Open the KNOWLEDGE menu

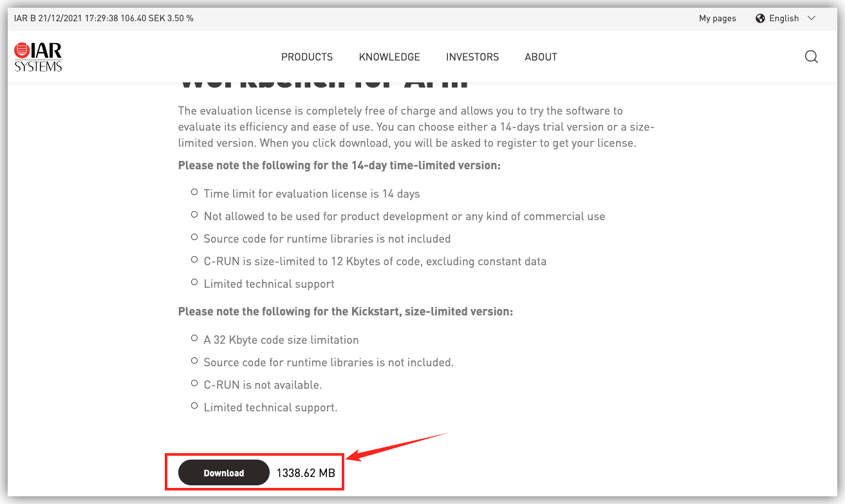[x=389, y=57]
